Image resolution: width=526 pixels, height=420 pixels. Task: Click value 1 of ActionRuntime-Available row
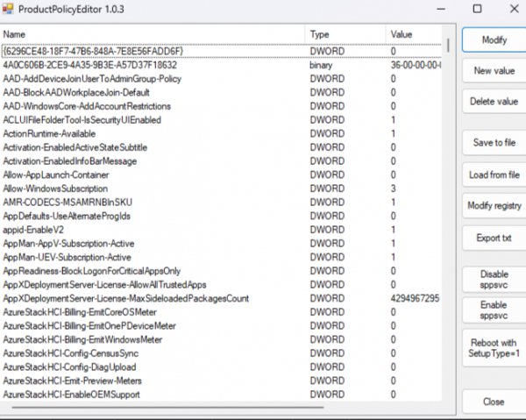pyautogui.click(x=393, y=133)
